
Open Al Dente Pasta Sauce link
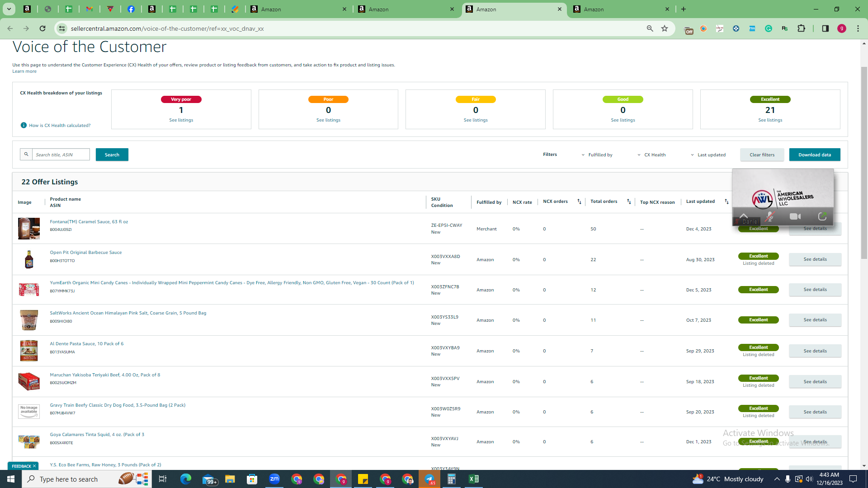click(x=87, y=344)
